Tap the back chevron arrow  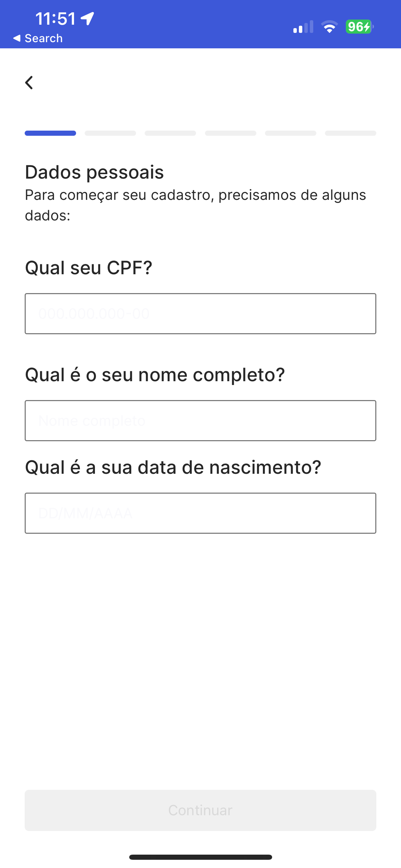29,83
